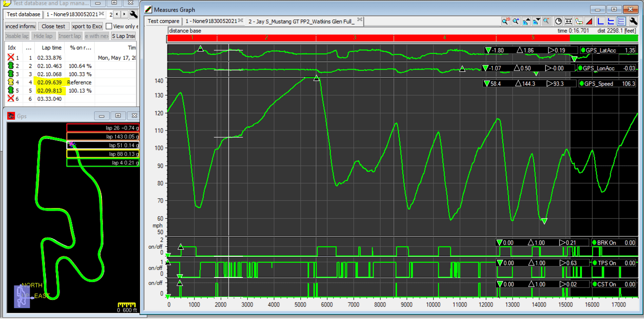This screenshot has height=319, width=644.
Task: Select the tiled stacked graphs layout icon
Action: (x=621, y=21)
